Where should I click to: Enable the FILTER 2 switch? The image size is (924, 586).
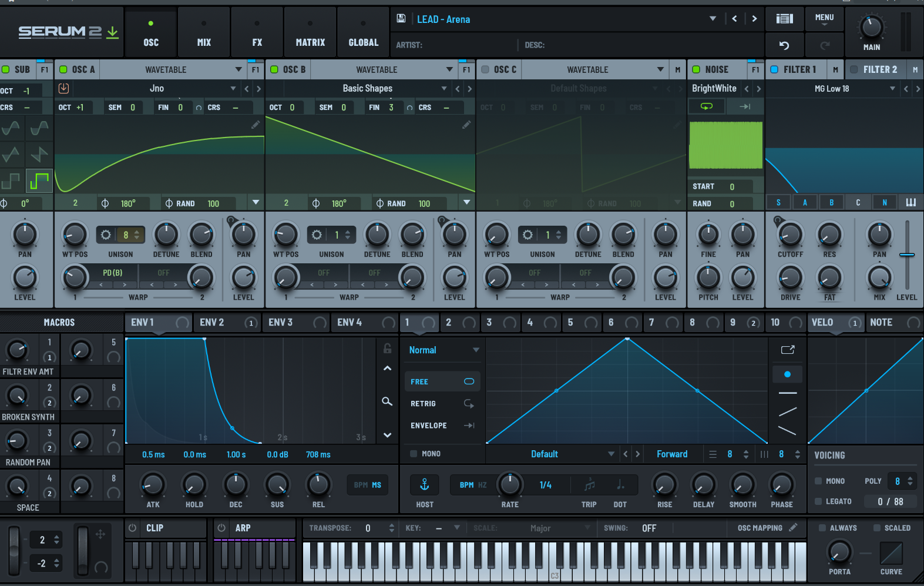coord(854,69)
